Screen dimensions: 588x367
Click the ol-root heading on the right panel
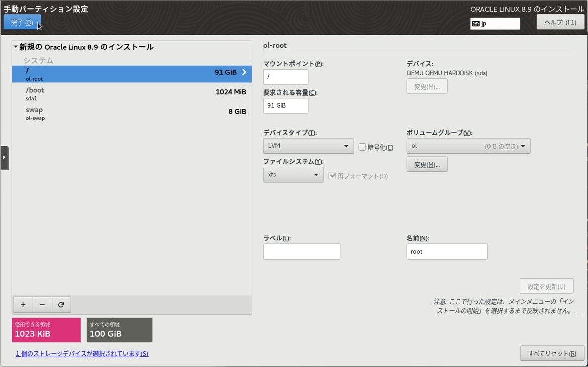(x=275, y=45)
